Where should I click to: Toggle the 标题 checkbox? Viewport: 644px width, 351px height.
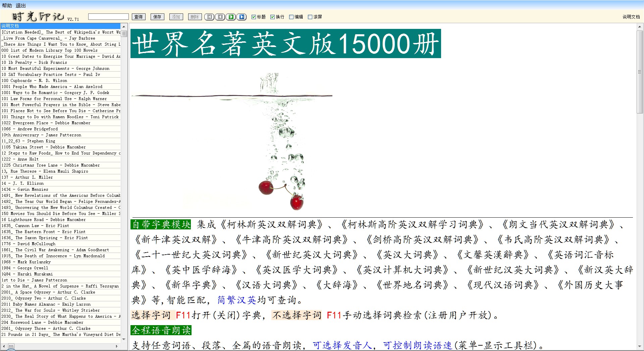pos(254,17)
